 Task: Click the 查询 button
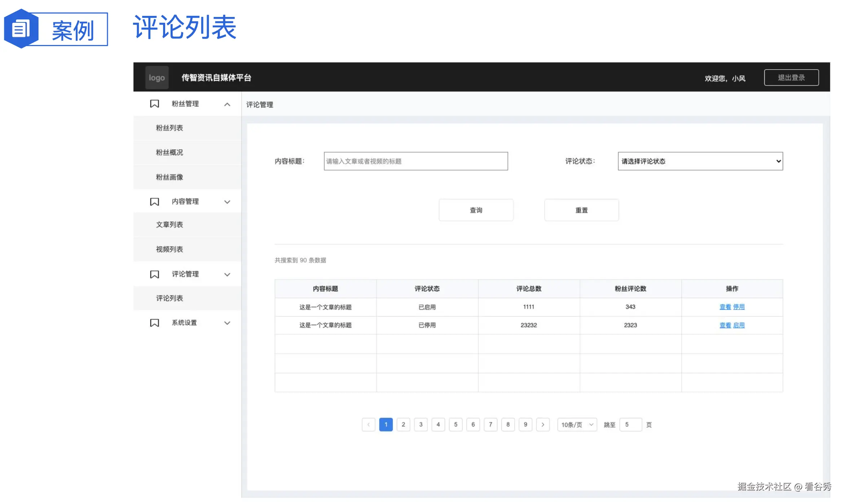pyautogui.click(x=476, y=210)
